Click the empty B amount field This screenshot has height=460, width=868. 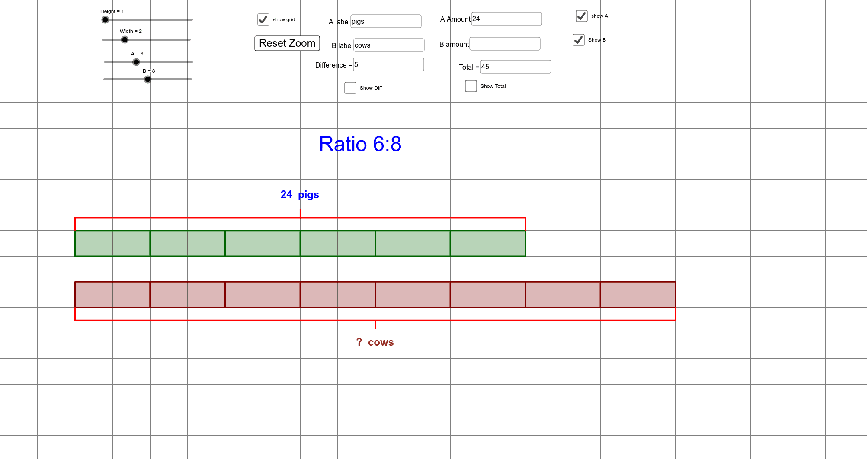(x=504, y=44)
